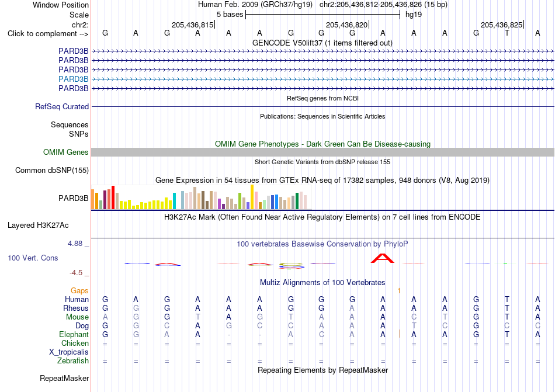Click the T base in the Dog row
The height and width of the screenshot is (392, 555).
(x=414, y=326)
